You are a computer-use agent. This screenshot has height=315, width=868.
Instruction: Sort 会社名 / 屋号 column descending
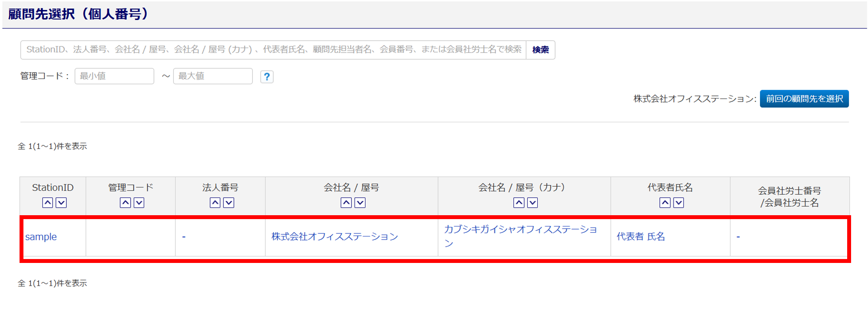tap(360, 203)
